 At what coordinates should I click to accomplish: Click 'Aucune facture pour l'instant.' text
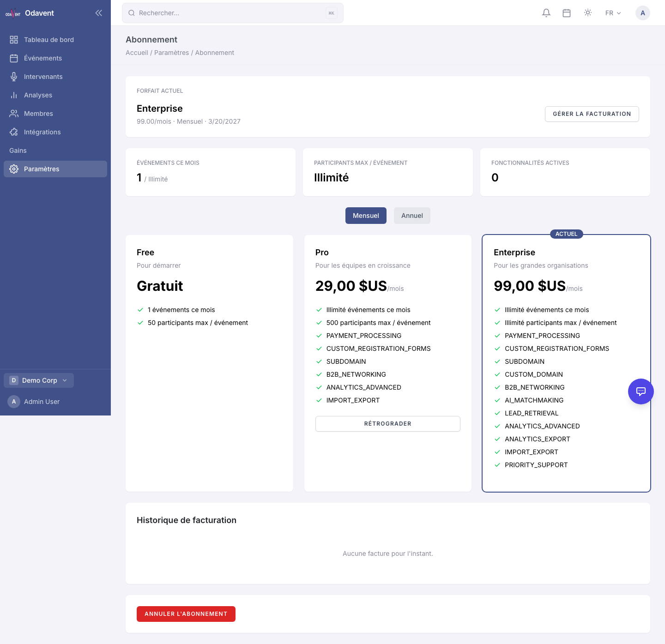click(x=388, y=554)
